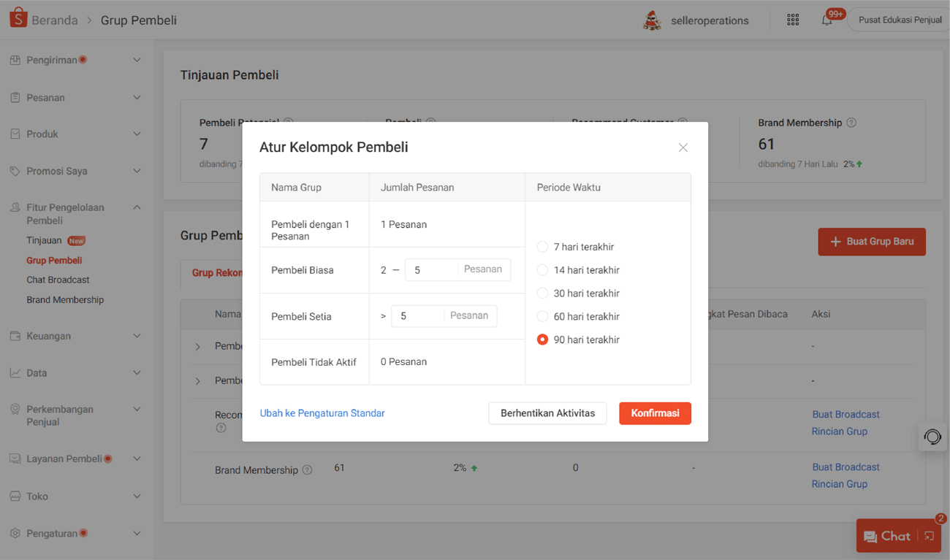Select the 7 hari terakhir option
The image size is (950, 560).
(x=542, y=247)
